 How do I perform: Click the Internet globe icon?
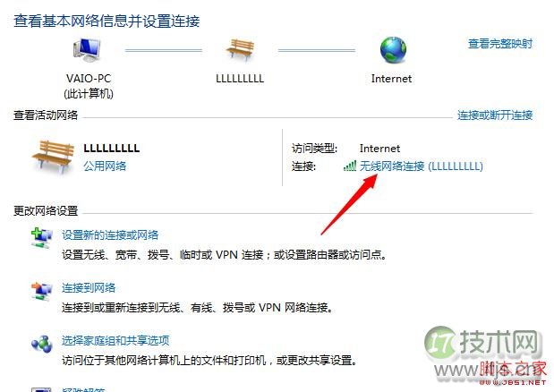tap(393, 50)
